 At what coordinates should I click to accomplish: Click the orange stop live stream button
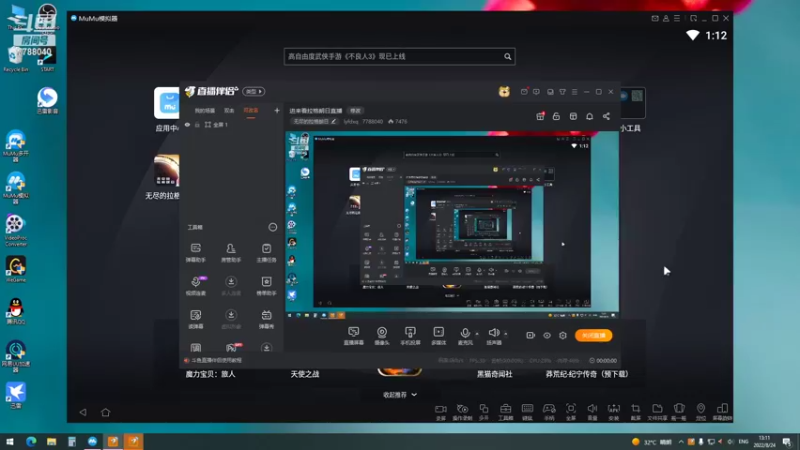(x=593, y=335)
